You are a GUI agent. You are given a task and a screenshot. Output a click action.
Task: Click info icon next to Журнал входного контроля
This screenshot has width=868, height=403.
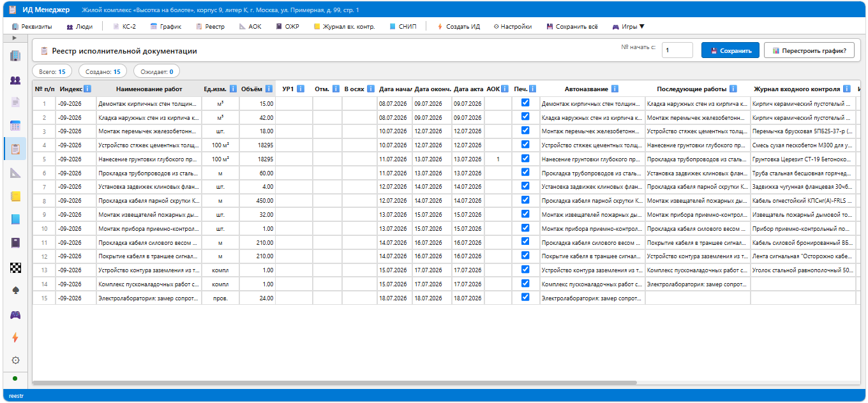pyautogui.click(x=846, y=89)
